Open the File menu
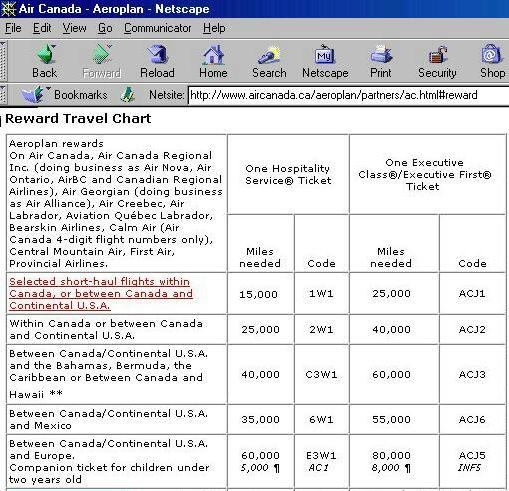This screenshot has height=491, width=509. 13,28
